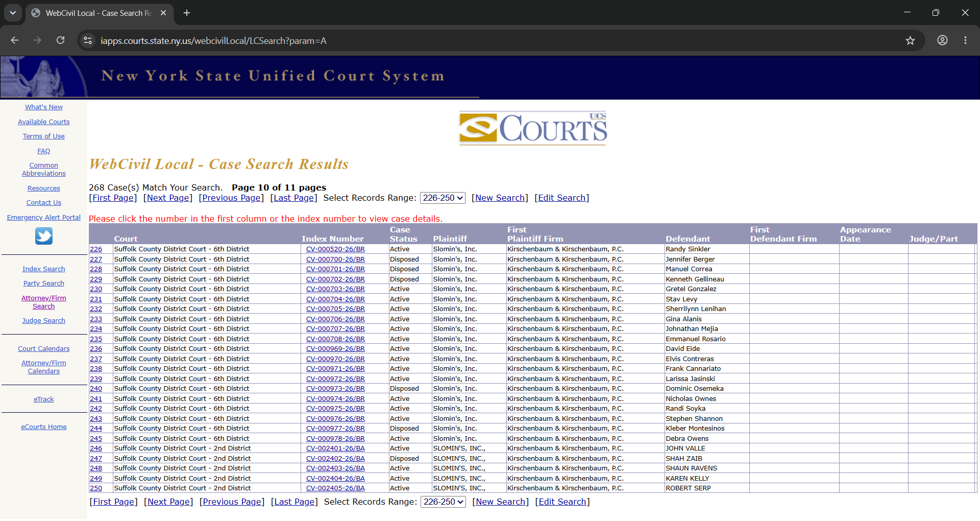The width and height of the screenshot is (980, 521).
Task: Reload the page with the refresh icon
Action: tap(60, 40)
